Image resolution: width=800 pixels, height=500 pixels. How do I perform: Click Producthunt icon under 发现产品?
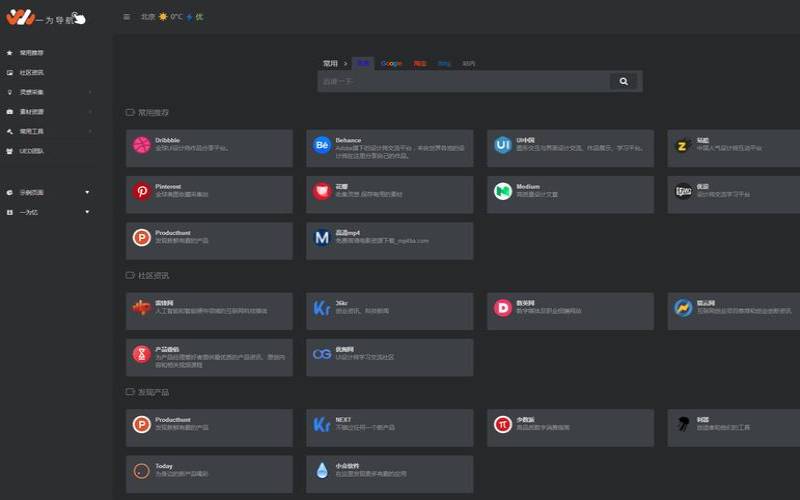141,424
